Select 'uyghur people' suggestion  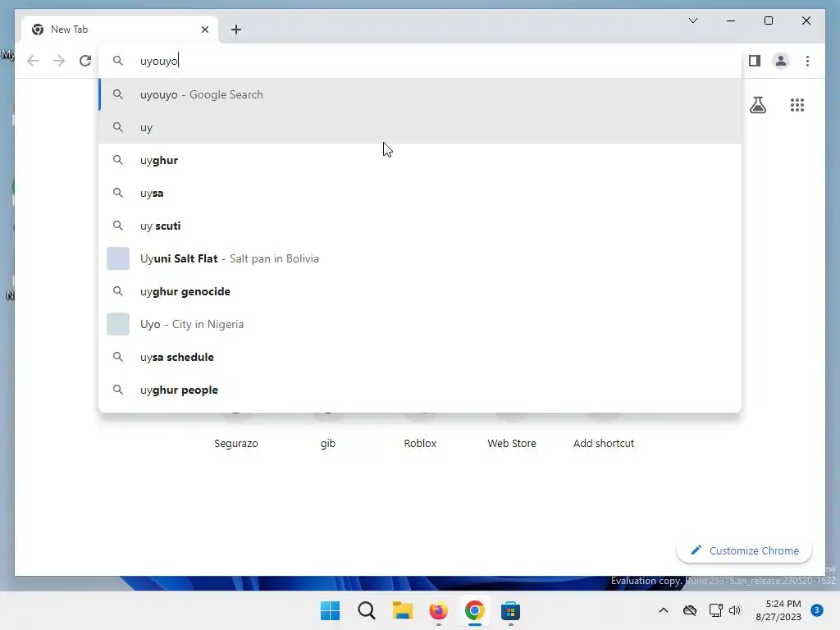tap(420, 390)
